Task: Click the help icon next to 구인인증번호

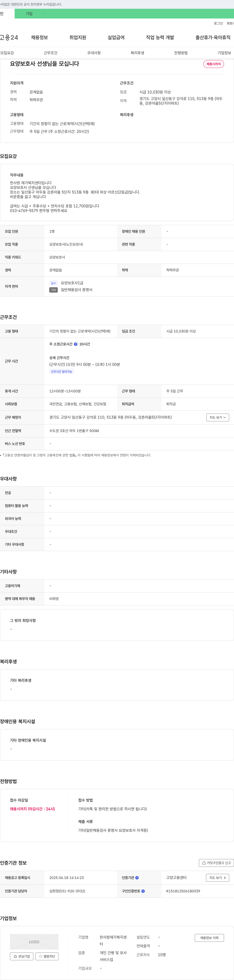Action: pyautogui.click(x=143, y=891)
